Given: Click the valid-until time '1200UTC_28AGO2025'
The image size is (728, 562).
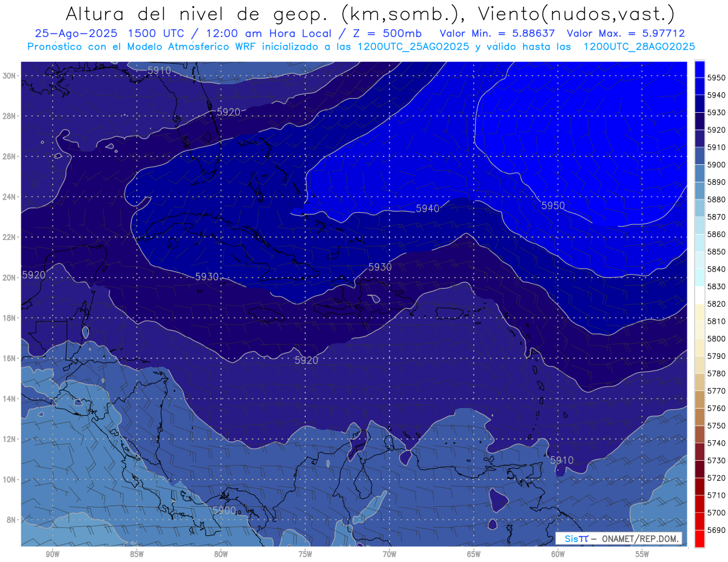Looking at the screenshot, I should coord(639,47).
